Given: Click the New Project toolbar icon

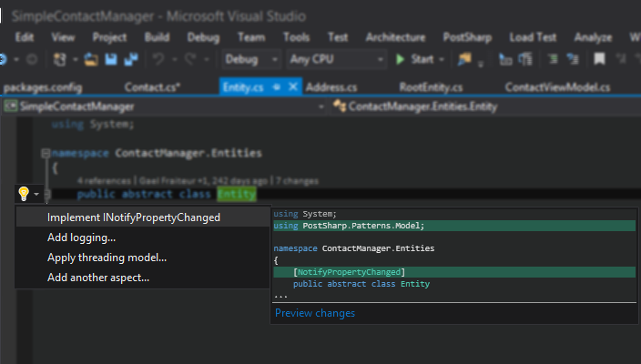Looking at the screenshot, I should (60, 60).
